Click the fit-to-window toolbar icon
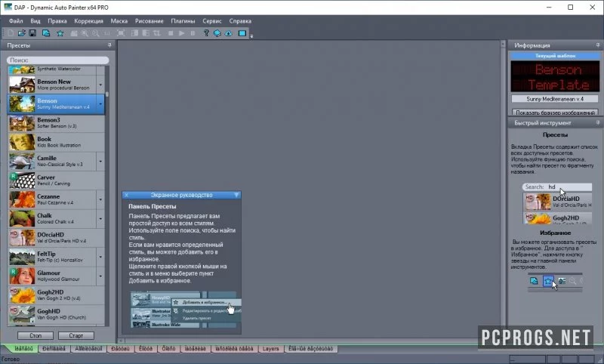The height and width of the screenshot is (364, 604). (121, 33)
